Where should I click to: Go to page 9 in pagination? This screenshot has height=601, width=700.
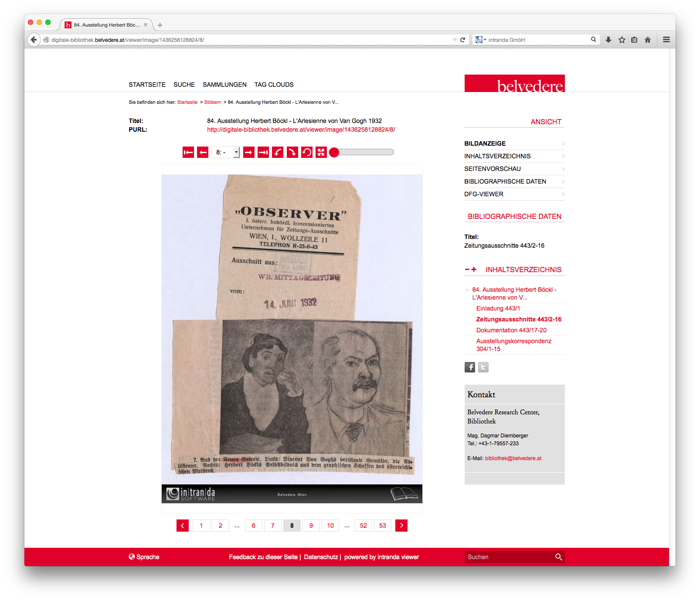(311, 526)
